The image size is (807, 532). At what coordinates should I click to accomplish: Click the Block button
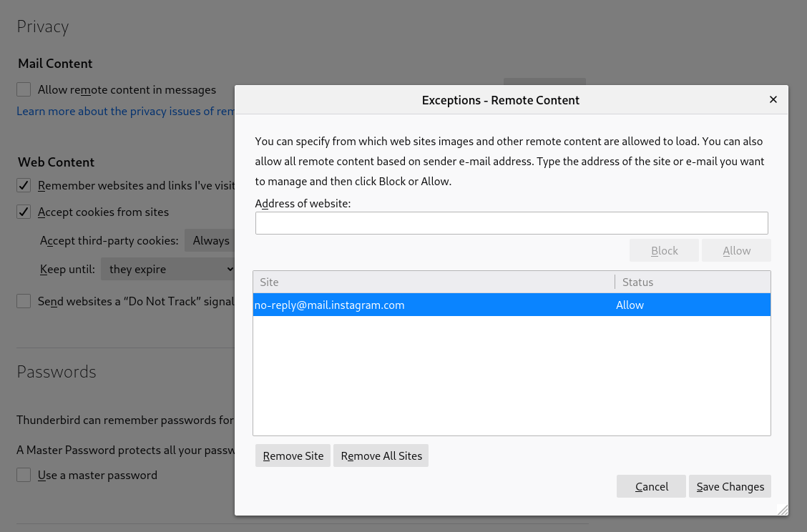coord(664,250)
